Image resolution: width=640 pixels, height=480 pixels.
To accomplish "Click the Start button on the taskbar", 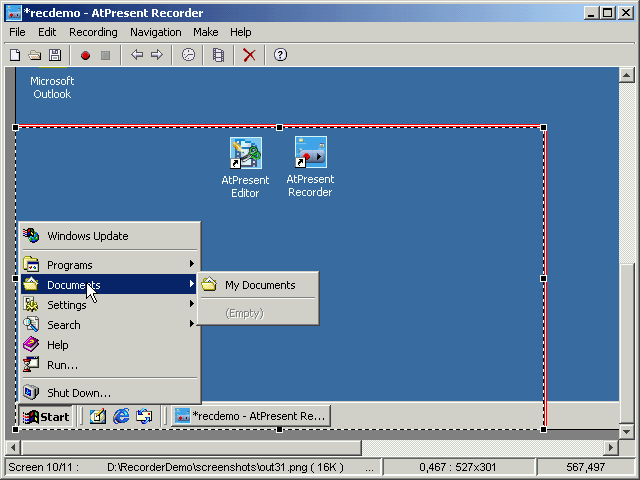I will click(x=46, y=416).
